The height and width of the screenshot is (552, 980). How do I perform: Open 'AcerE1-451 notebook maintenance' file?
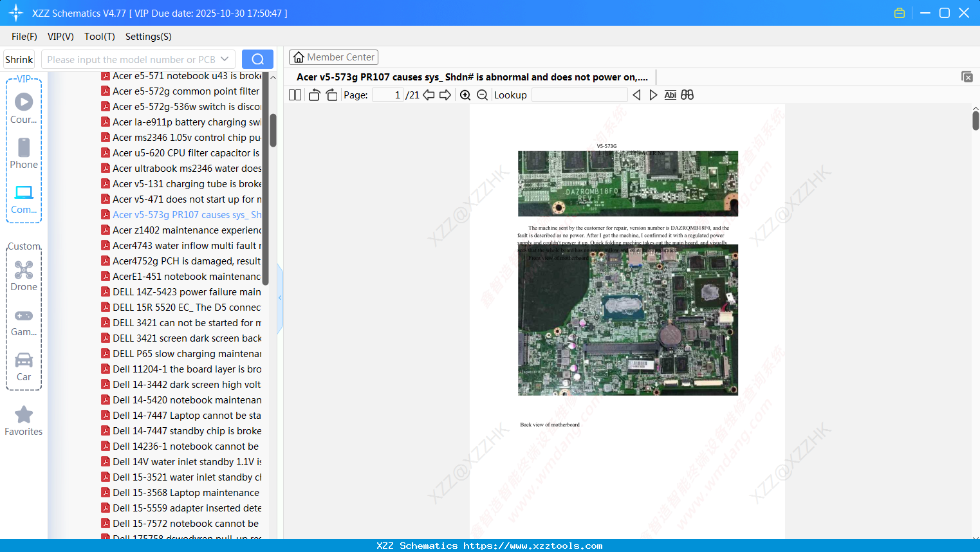coord(181,277)
